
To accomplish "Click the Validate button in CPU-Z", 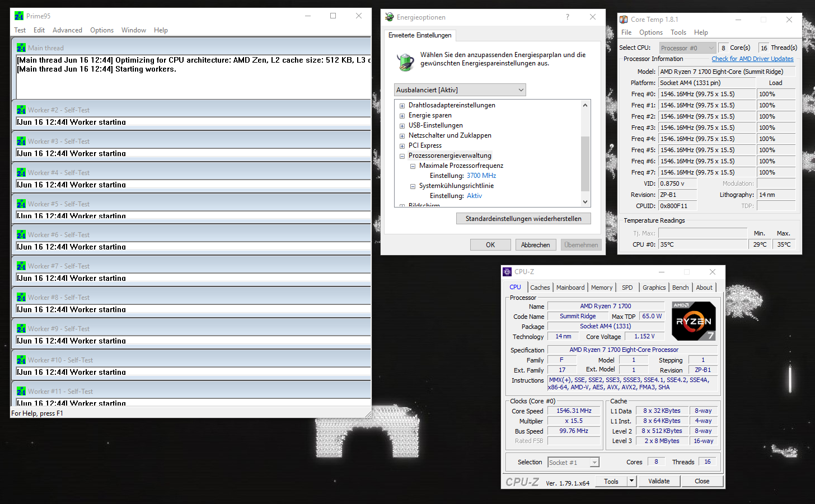I will tap(659, 481).
